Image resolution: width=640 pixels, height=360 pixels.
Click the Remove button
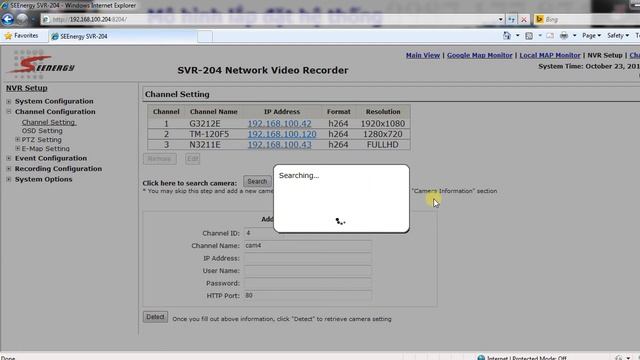[160, 159]
